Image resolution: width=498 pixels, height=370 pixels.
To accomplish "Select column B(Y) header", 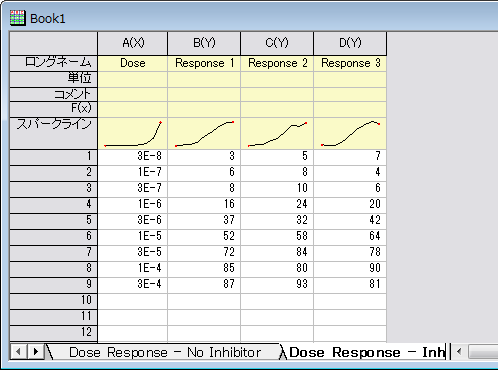I will (204, 43).
